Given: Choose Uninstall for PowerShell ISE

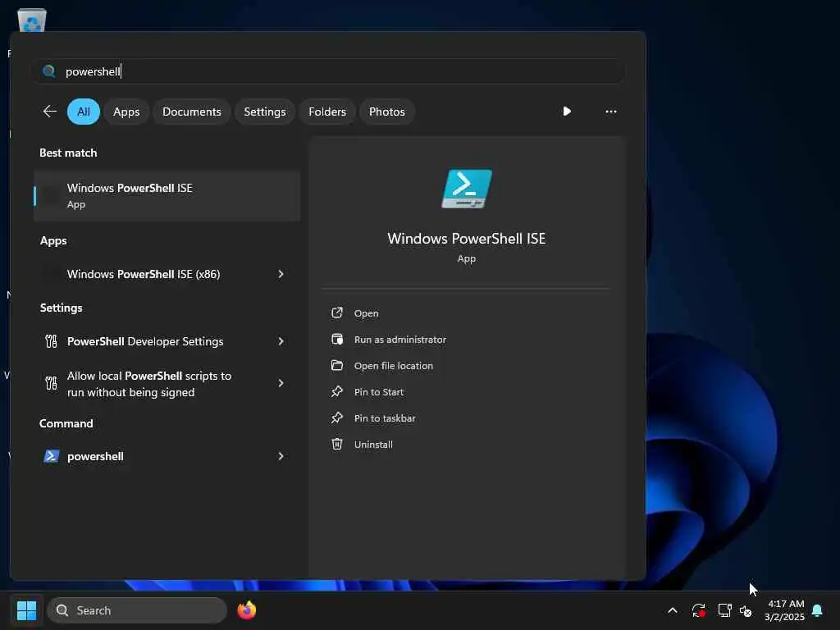Looking at the screenshot, I should tap(373, 445).
